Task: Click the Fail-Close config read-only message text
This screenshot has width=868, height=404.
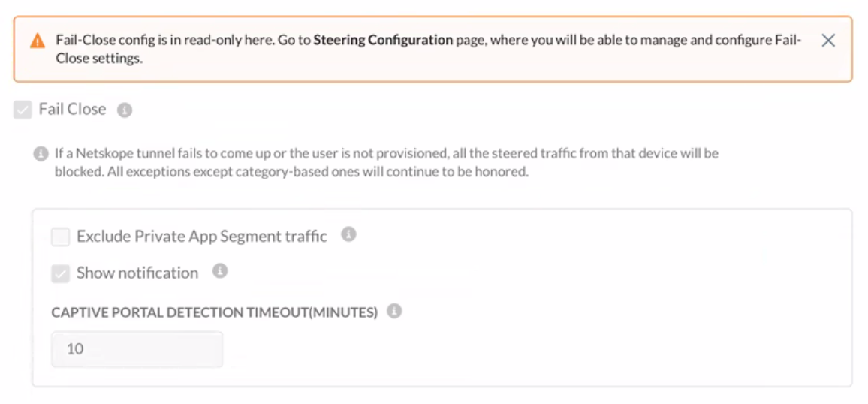Action: [429, 50]
